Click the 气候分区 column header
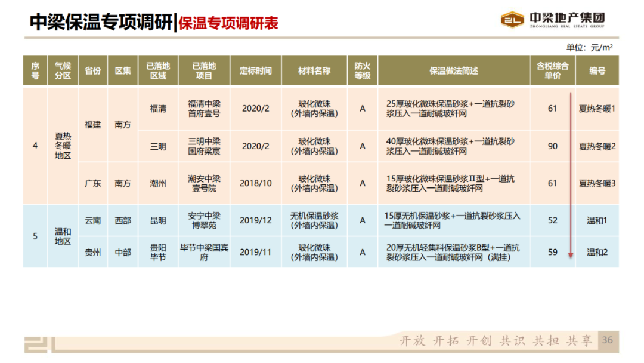This screenshot has width=644, height=363. (x=63, y=70)
